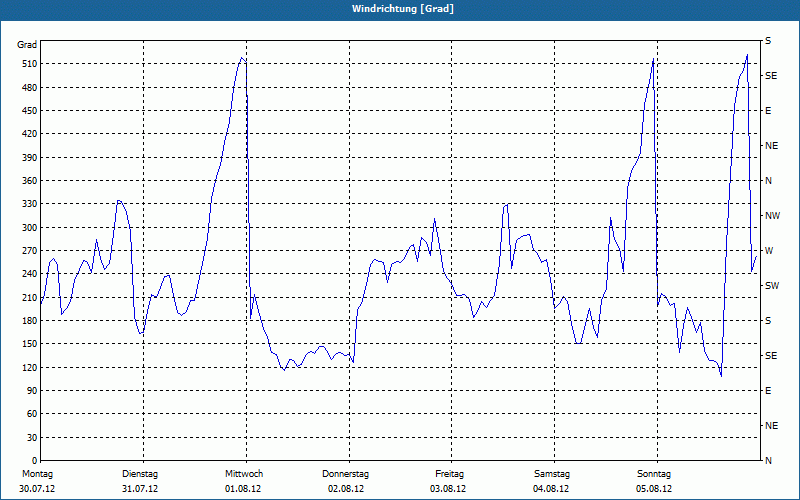800x500 pixels.
Task: Select the 480 value on the y-axis
Action: pos(30,88)
